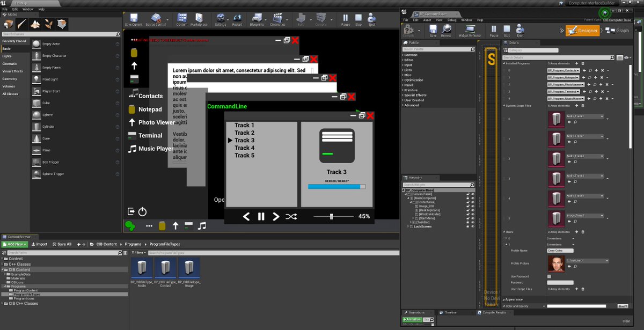Open the Timeline tab

pos(450,312)
